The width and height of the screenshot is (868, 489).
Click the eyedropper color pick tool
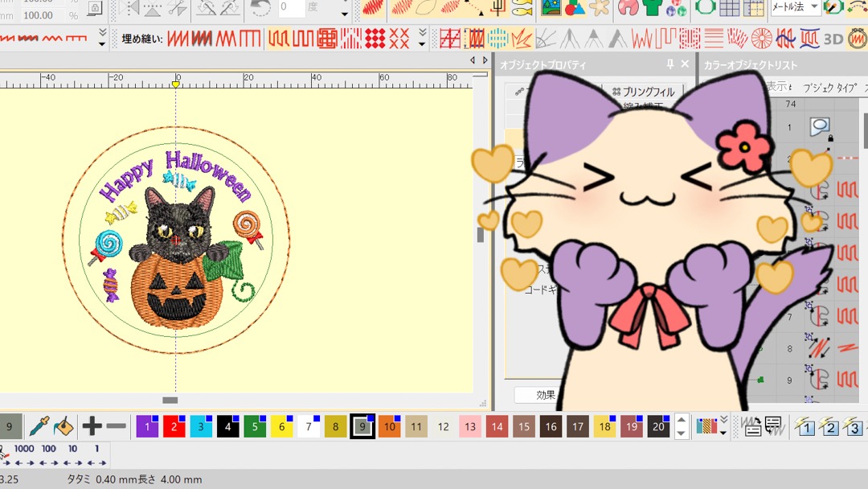pos(39,426)
